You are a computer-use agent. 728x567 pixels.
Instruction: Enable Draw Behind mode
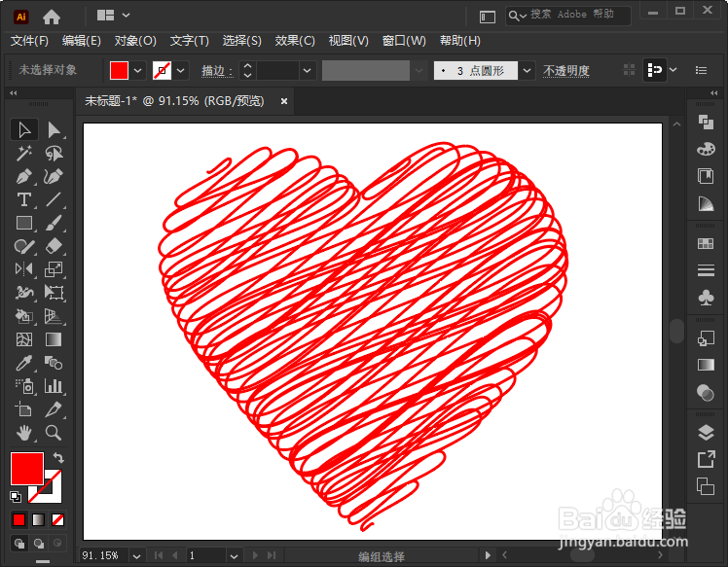click(x=39, y=544)
